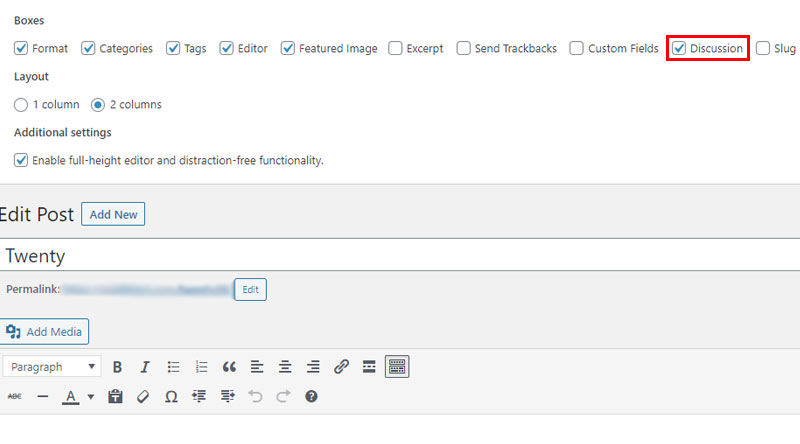The width and height of the screenshot is (800, 444).
Task: Uncheck the Featured Image box
Action: tap(288, 48)
